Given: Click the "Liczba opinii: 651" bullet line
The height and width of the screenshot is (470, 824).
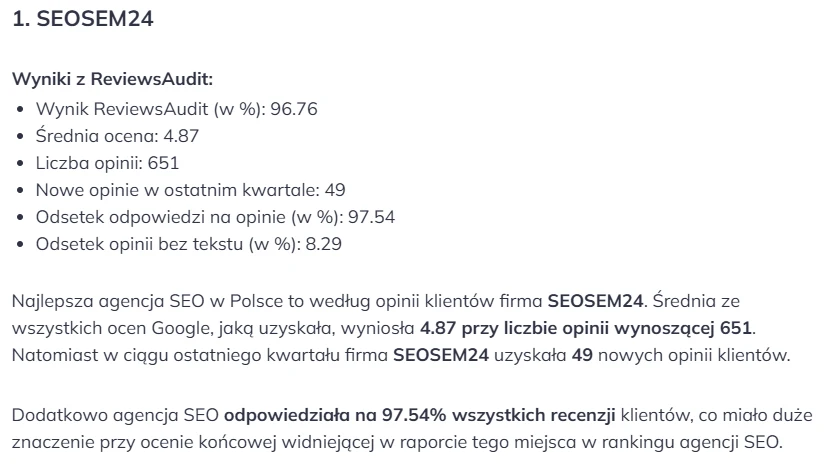Looking at the screenshot, I should point(107,162).
